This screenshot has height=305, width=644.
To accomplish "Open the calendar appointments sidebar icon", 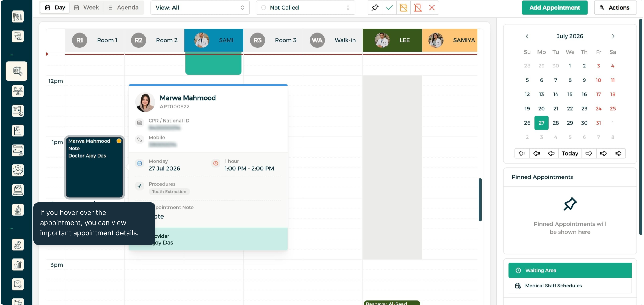I will tap(17, 71).
